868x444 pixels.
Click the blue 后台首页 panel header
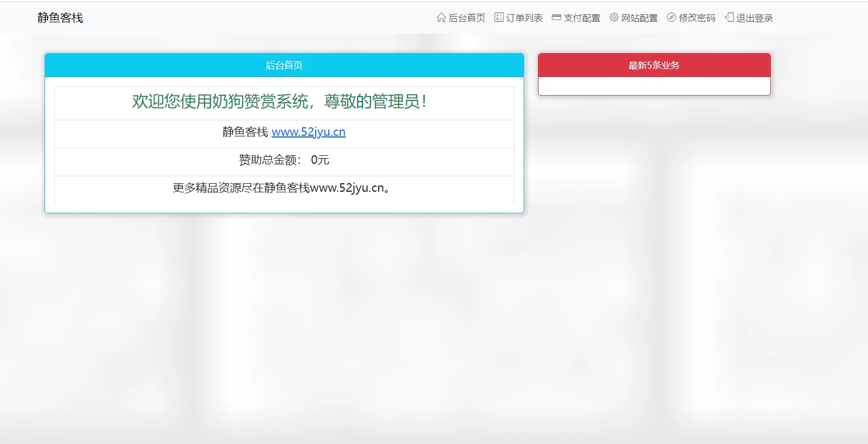click(284, 65)
